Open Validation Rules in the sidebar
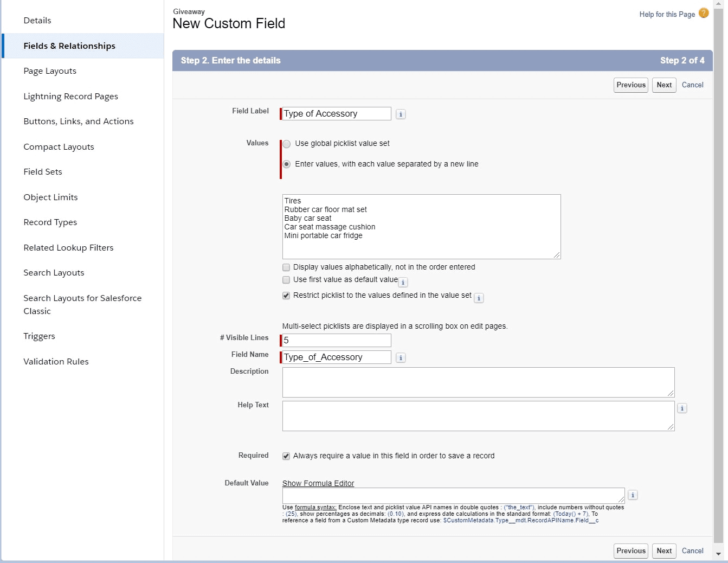Screen dimensions: 728x563 56,361
